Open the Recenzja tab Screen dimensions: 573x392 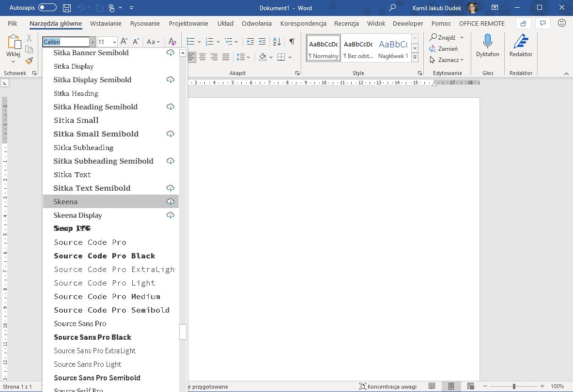346,23
